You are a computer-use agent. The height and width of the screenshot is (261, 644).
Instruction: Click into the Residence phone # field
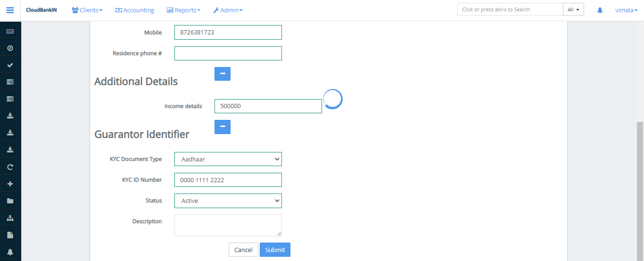pyautogui.click(x=228, y=53)
